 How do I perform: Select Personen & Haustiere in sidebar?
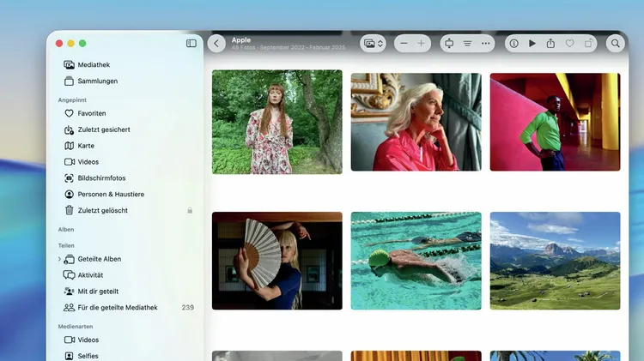click(x=110, y=194)
